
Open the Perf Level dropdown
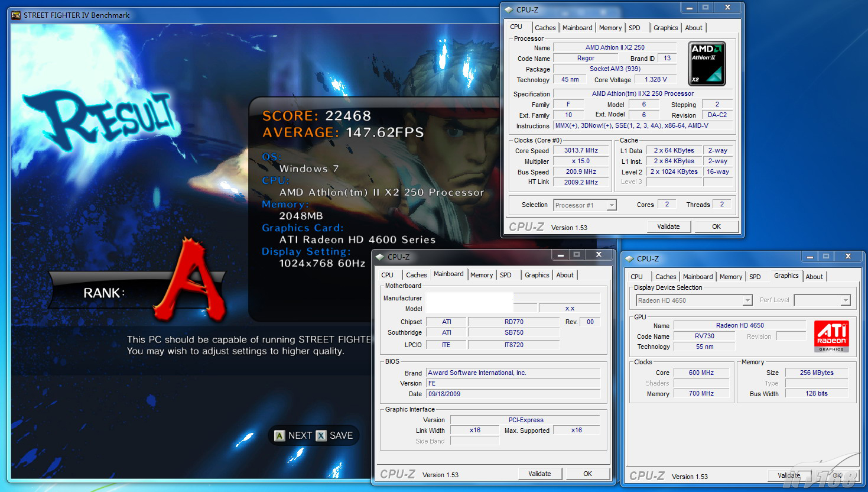coord(823,300)
